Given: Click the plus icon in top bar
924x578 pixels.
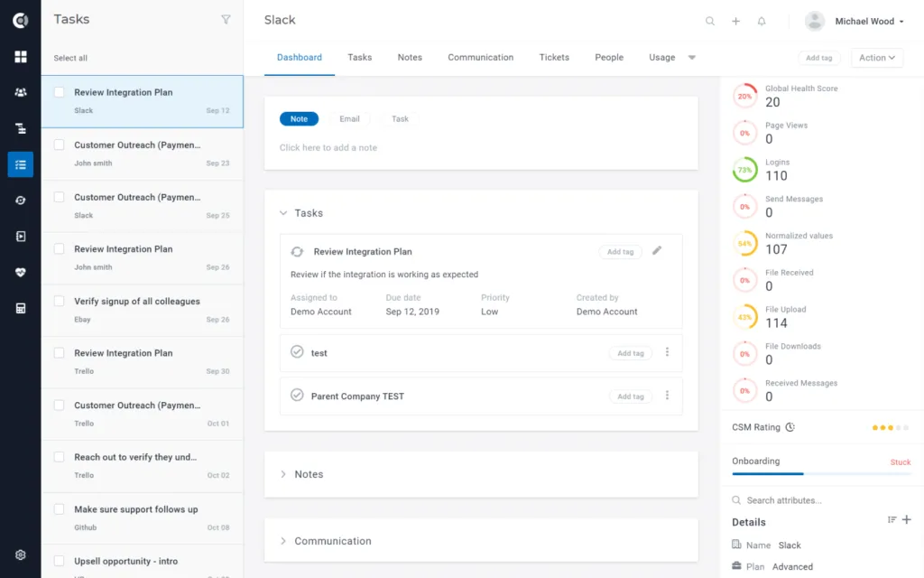Looking at the screenshot, I should 736,22.
